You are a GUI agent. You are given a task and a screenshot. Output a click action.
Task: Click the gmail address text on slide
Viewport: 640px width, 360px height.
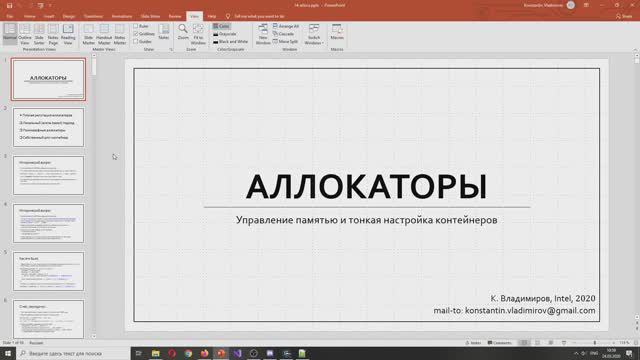[x=530, y=311]
